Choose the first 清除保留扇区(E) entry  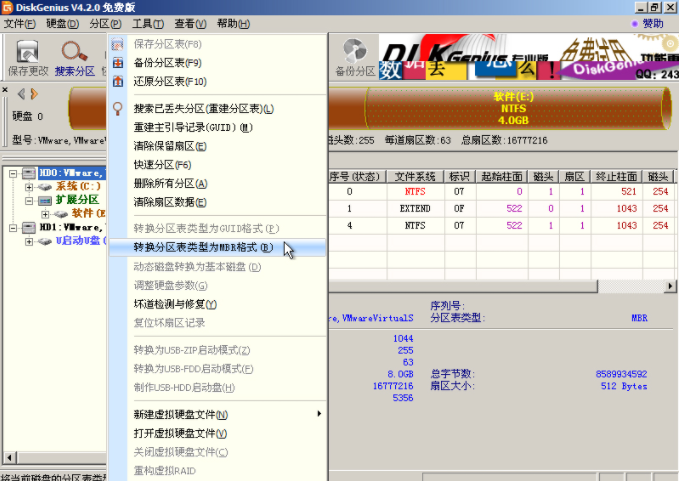218,146
